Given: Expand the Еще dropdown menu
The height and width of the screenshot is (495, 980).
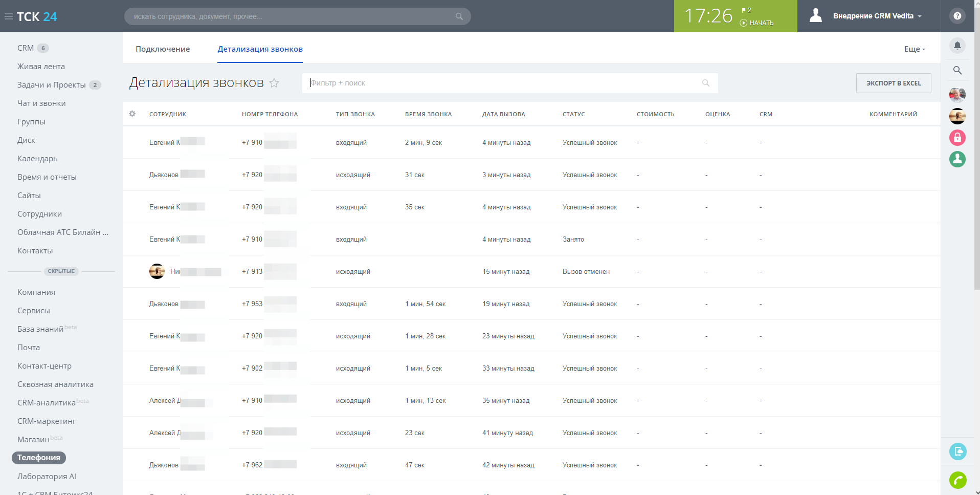Looking at the screenshot, I should coord(914,49).
